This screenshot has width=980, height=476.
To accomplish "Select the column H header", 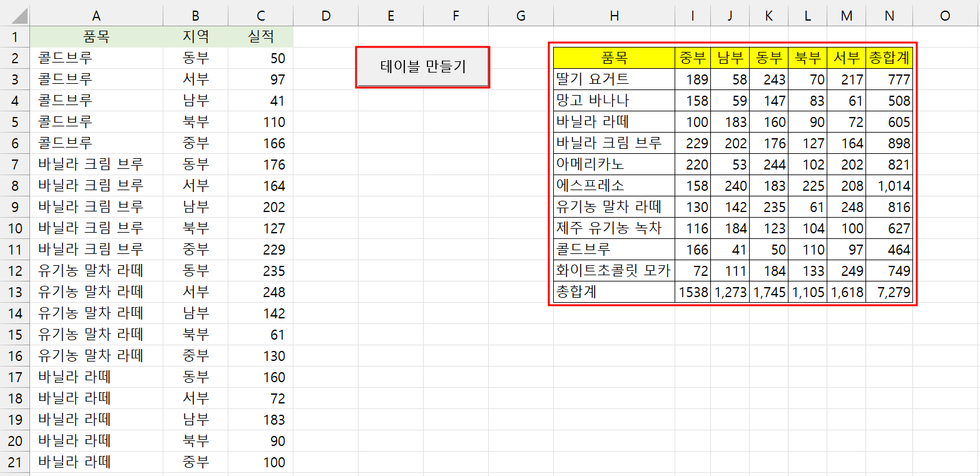I will [x=614, y=16].
